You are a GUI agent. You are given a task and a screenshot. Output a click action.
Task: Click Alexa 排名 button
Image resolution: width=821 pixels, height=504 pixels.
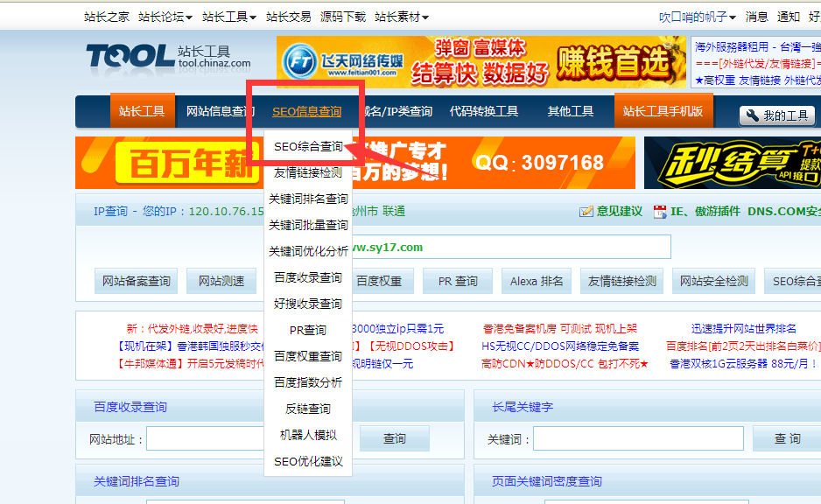(537, 282)
